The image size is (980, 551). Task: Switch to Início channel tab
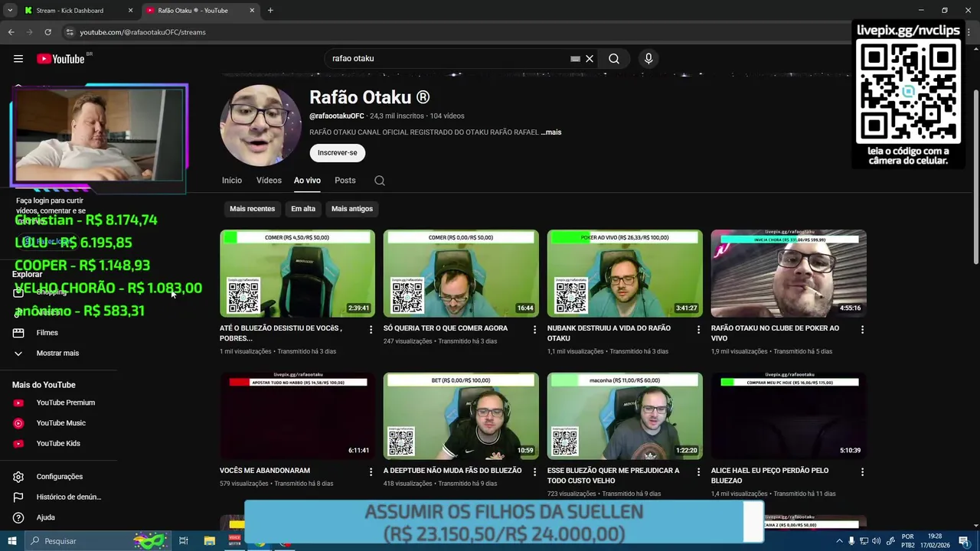click(x=232, y=181)
